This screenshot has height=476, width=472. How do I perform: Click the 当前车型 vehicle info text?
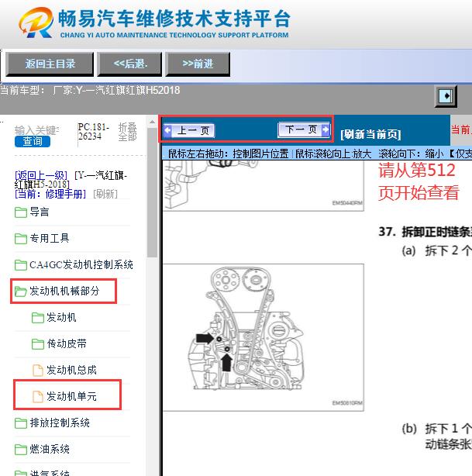tap(90, 91)
